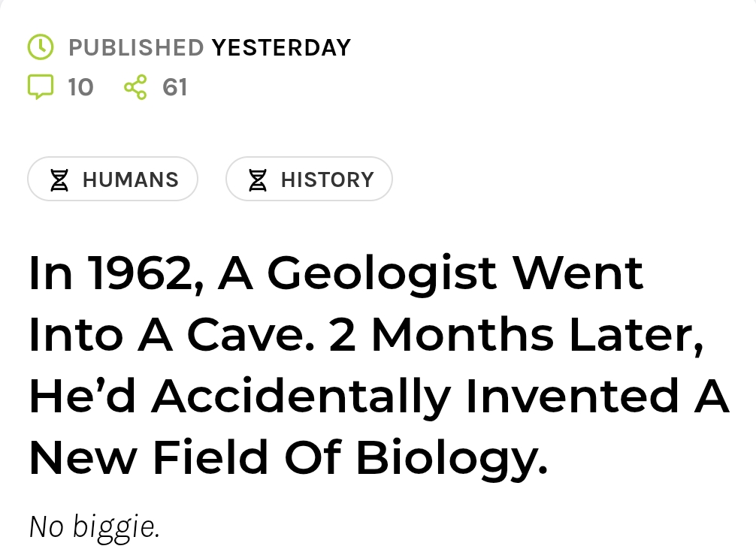756x558 pixels.
Task: Click the DNA icon in HISTORY tag
Action: (258, 180)
